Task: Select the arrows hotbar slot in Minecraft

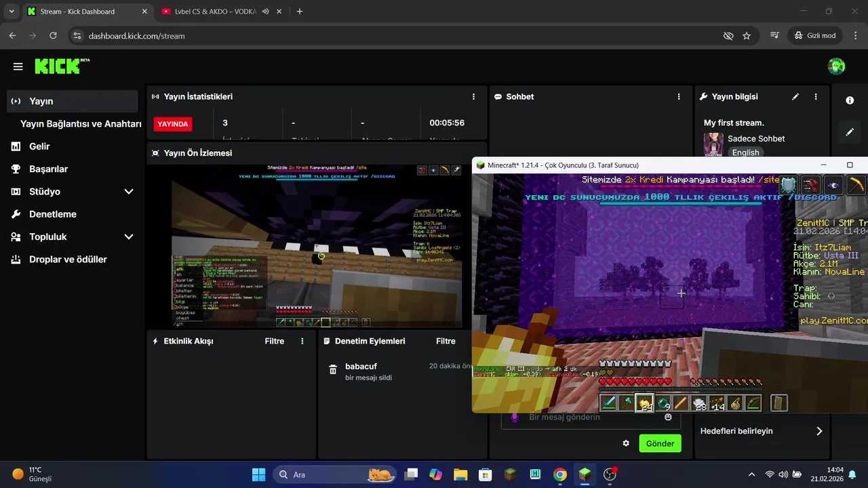Action: (x=717, y=403)
